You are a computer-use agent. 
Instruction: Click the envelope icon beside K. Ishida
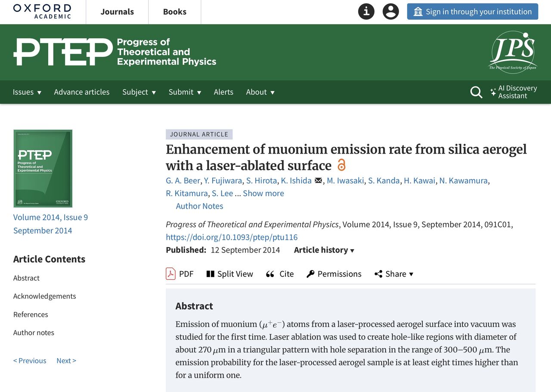click(319, 181)
